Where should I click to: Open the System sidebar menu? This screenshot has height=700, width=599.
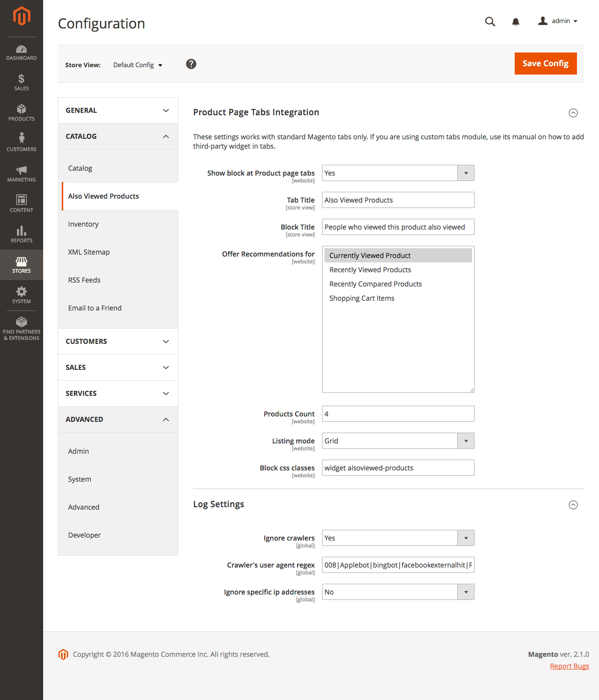click(x=22, y=295)
